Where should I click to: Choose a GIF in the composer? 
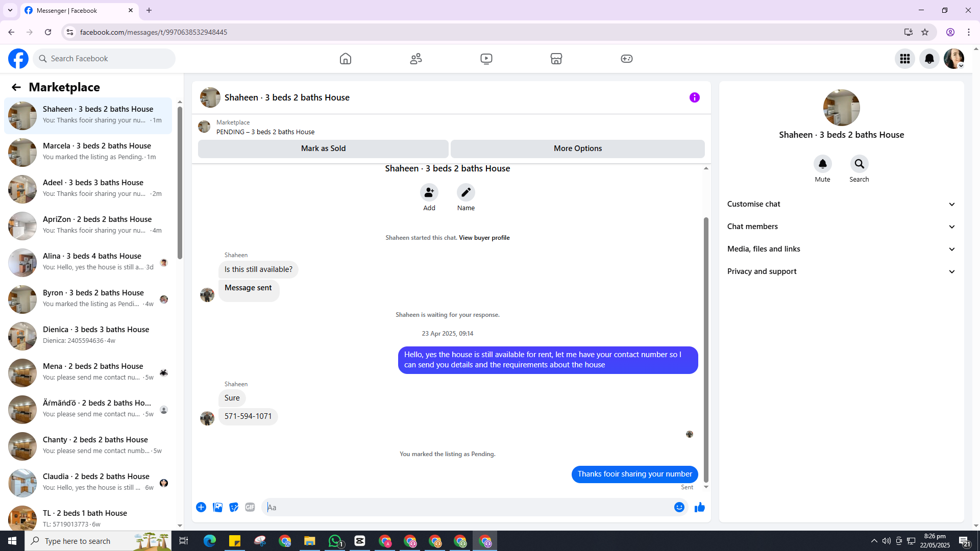(250, 507)
